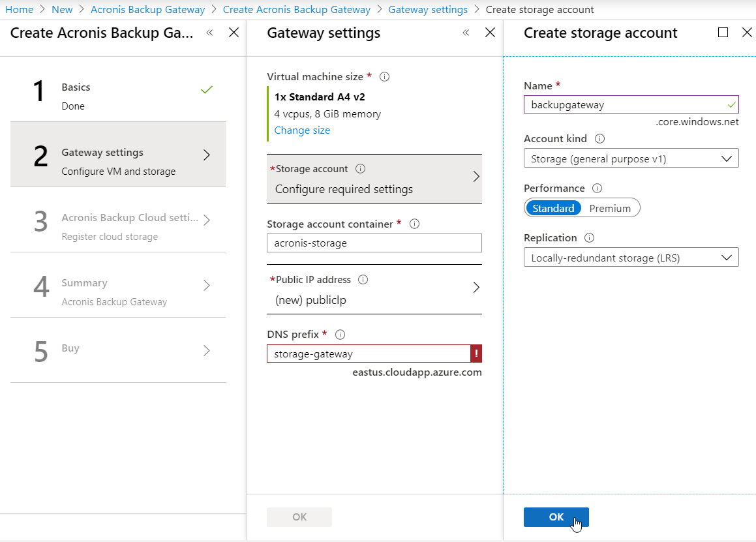
Task: Click the Storage account container field
Action: (374, 243)
